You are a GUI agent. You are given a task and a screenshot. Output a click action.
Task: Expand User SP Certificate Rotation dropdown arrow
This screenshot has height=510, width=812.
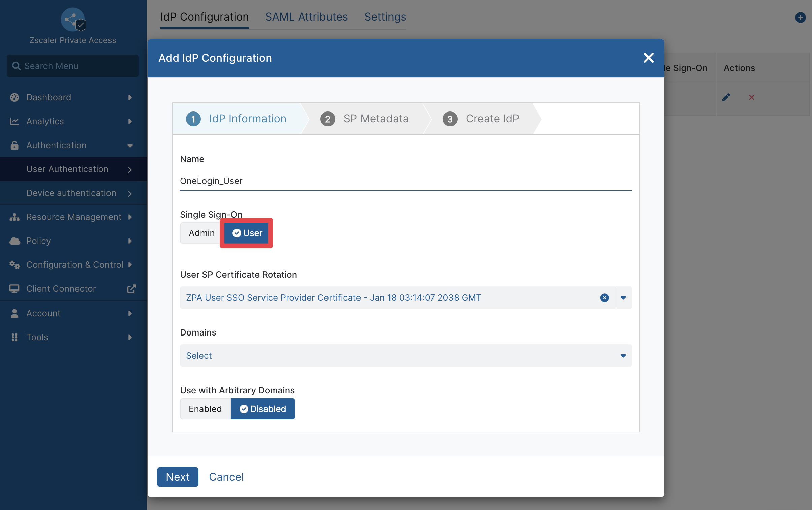coord(623,298)
